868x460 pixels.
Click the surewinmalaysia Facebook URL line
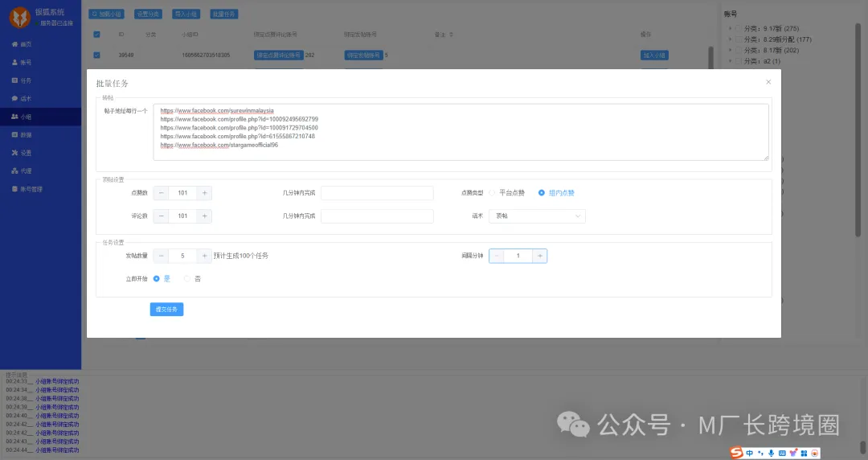click(x=217, y=111)
